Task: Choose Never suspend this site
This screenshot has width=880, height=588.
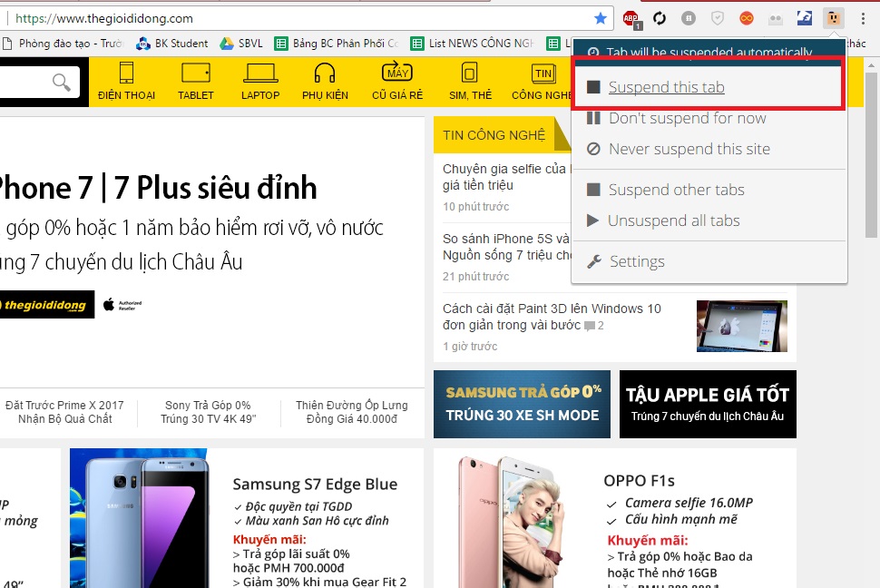Action: coord(709,149)
